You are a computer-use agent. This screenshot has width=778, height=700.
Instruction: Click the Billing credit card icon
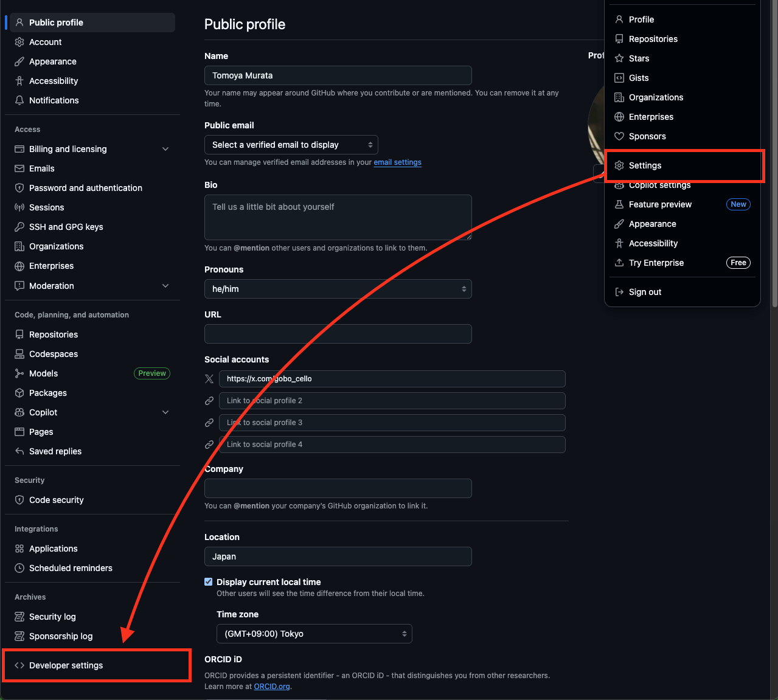19,149
